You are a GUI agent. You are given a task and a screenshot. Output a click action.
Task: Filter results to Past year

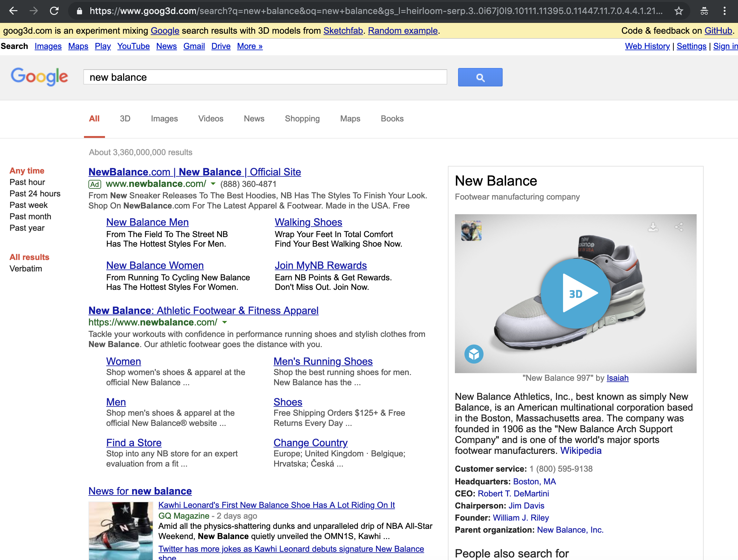[x=27, y=228]
